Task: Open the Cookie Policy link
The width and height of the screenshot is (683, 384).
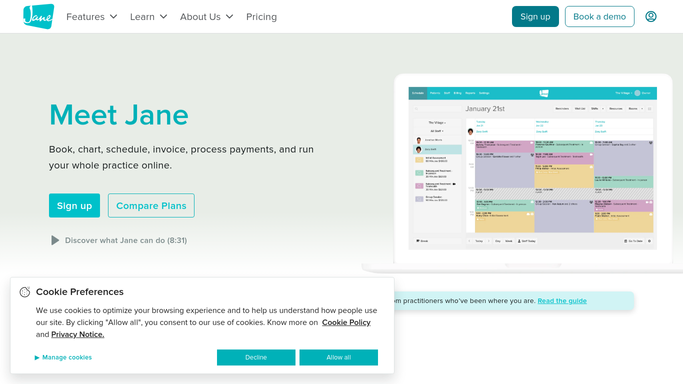Action: coord(346,323)
